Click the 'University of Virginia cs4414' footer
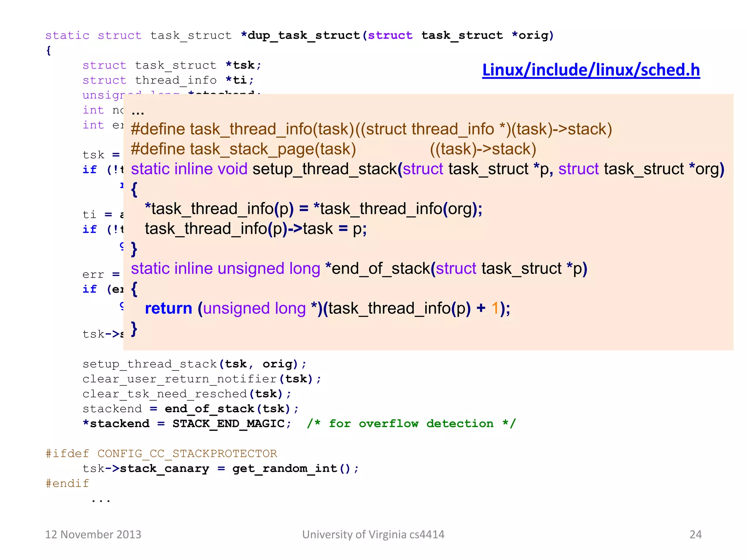This screenshot has width=747, height=560. pyautogui.click(x=373, y=534)
